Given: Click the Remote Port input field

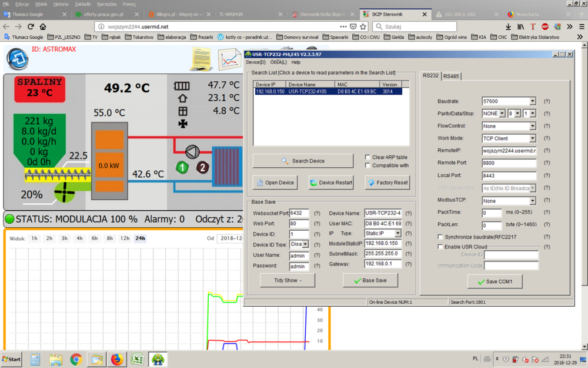Looking at the screenshot, I should pos(509,163).
